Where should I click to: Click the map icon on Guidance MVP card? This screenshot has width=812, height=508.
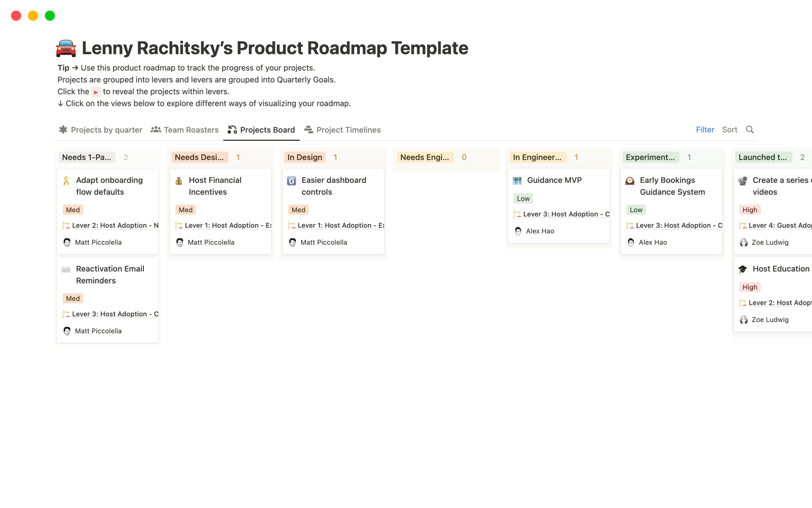[517, 181]
